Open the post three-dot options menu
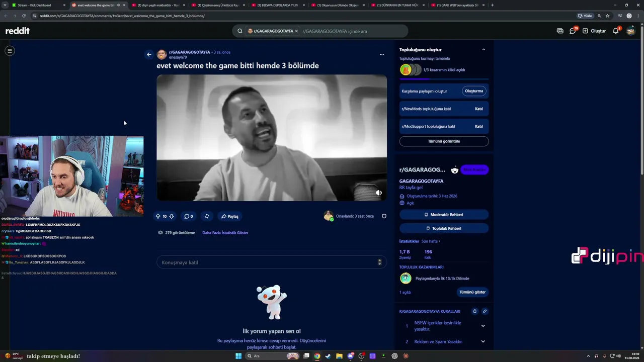 pos(382,54)
